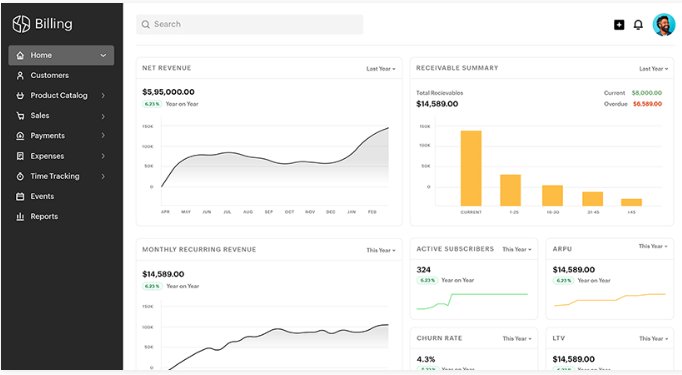Click the ARPU yellow sparkline
Image resolution: width=682 pixels, height=375 pixels.
[610, 300]
